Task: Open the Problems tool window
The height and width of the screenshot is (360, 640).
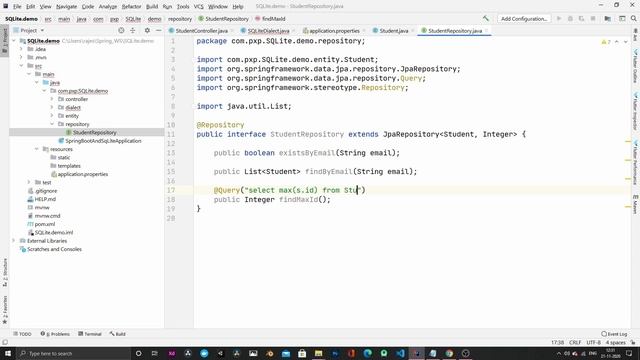Action: click(x=55, y=334)
